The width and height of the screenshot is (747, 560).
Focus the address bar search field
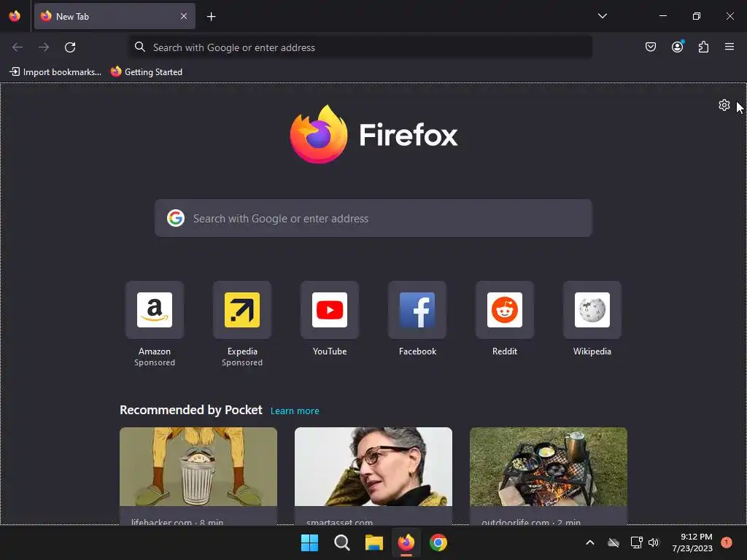point(360,47)
